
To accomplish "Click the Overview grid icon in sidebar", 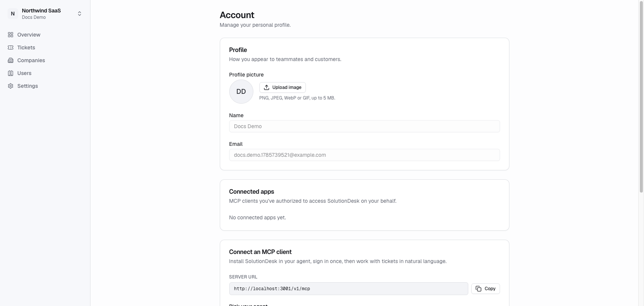I will tap(11, 35).
